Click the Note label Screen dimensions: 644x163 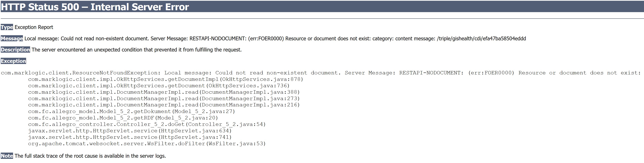(7, 156)
